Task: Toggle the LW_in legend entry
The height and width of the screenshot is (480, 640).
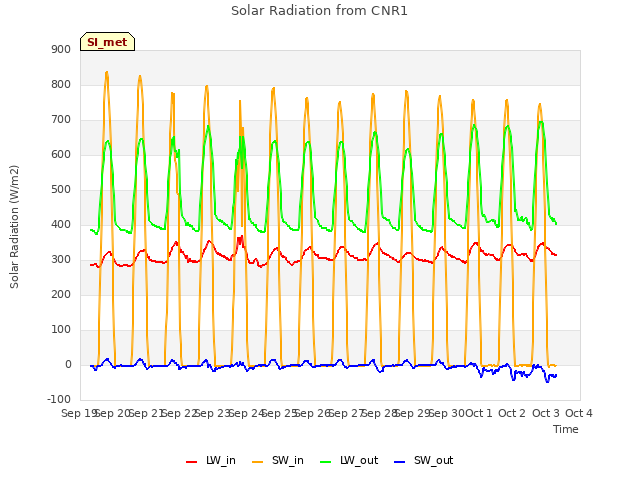Action: (x=211, y=460)
